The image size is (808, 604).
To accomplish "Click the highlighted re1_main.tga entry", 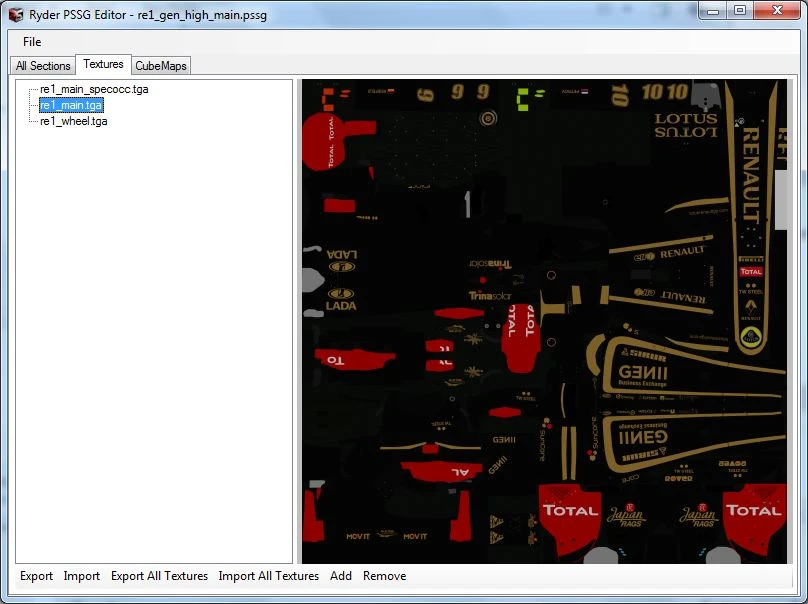I will tap(73, 105).
